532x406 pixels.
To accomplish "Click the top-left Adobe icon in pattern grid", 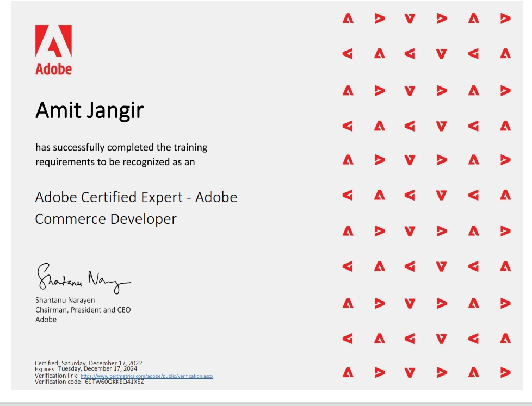I will 348,18.
